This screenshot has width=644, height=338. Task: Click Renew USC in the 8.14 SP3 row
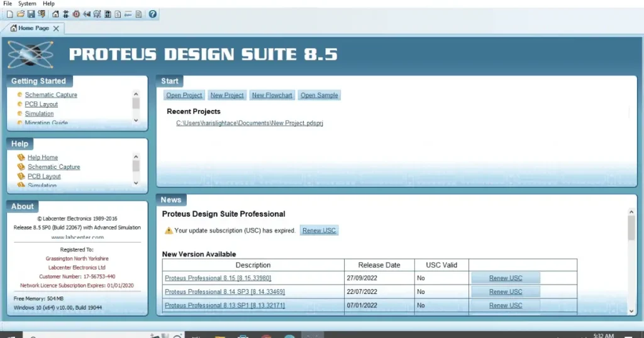point(506,292)
